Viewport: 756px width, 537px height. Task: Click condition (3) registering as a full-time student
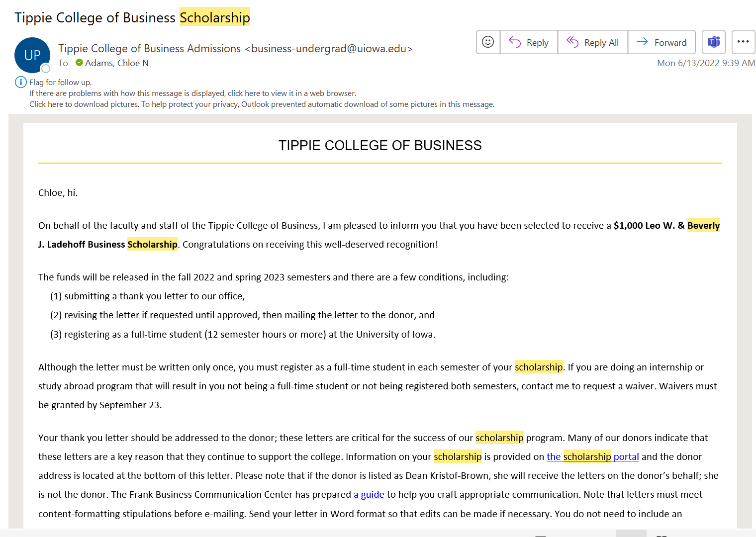pos(243,334)
